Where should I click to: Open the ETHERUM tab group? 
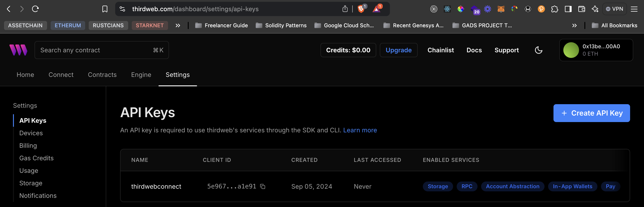click(68, 25)
